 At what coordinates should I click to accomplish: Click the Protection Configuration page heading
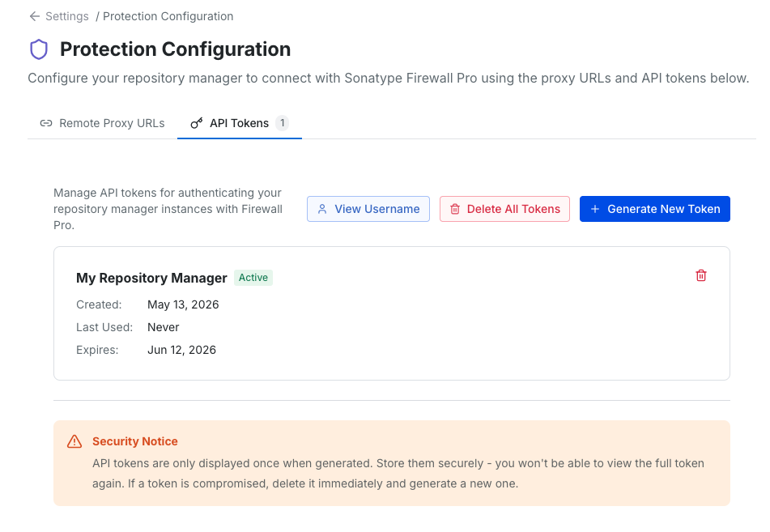pos(176,49)
